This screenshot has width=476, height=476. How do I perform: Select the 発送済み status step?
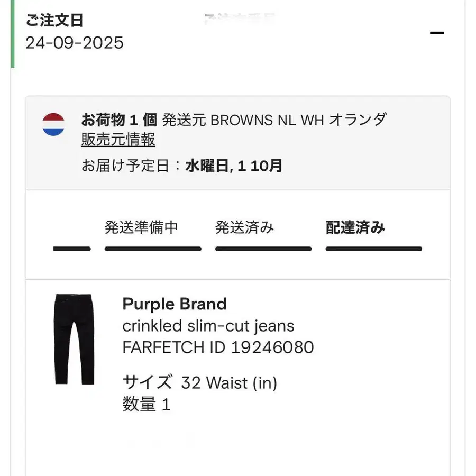[x=244, y=228]
